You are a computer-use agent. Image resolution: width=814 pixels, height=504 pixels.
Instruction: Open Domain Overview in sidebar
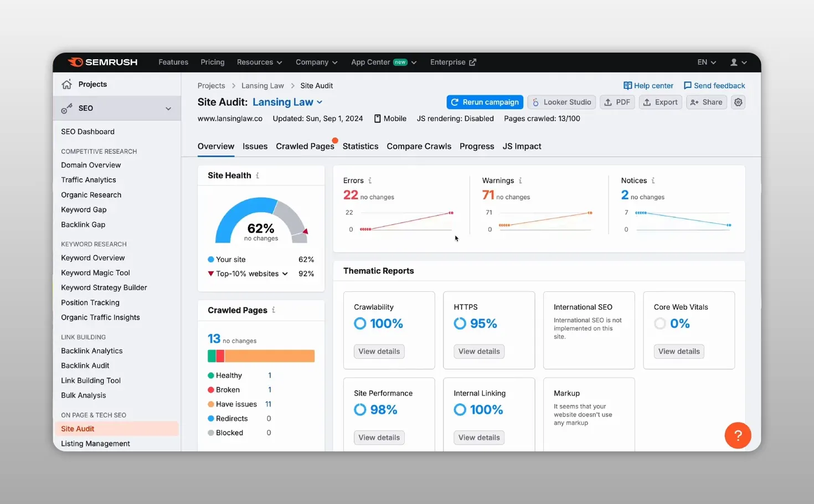91,165
